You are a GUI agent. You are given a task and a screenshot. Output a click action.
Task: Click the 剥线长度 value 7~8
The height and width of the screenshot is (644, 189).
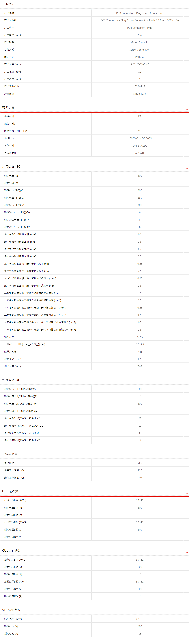140,366
